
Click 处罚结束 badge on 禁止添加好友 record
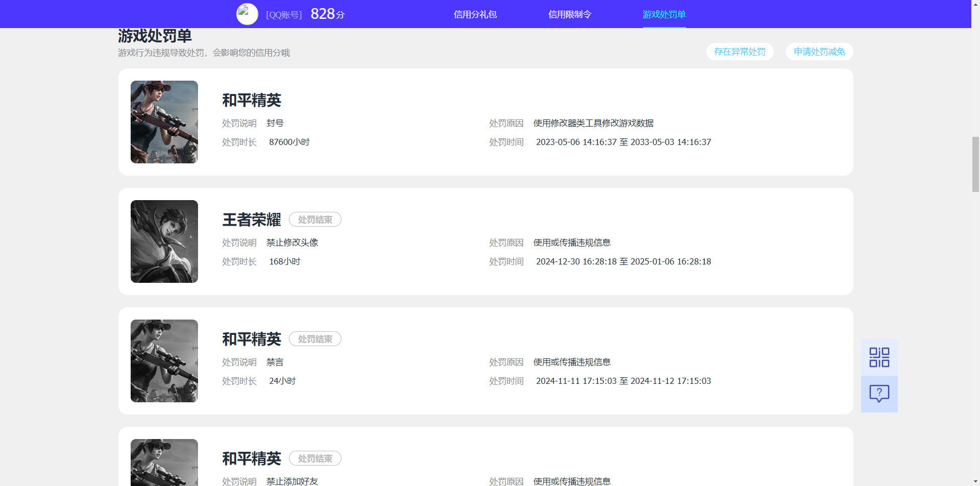pyautogui.click(x=315, y=458)
